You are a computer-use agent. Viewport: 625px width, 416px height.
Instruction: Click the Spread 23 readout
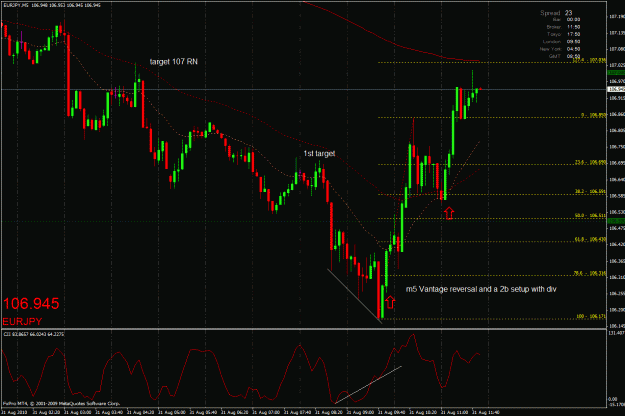pos(556,13)
